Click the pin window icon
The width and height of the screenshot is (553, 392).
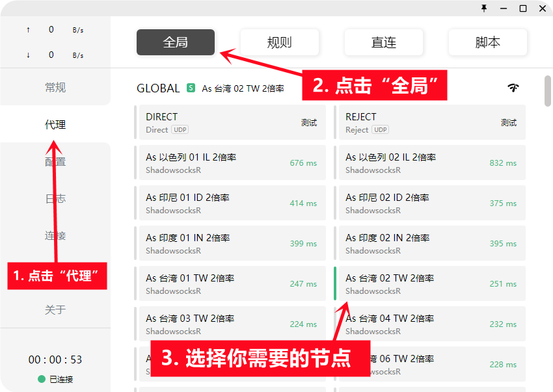[x=483, y=8]
